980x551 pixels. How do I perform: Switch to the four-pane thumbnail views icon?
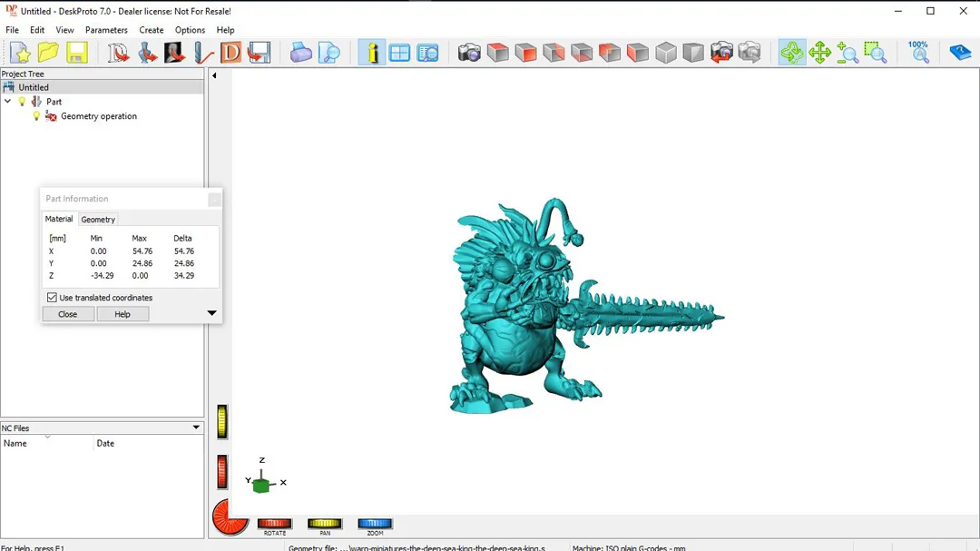(x=399, y=53)
